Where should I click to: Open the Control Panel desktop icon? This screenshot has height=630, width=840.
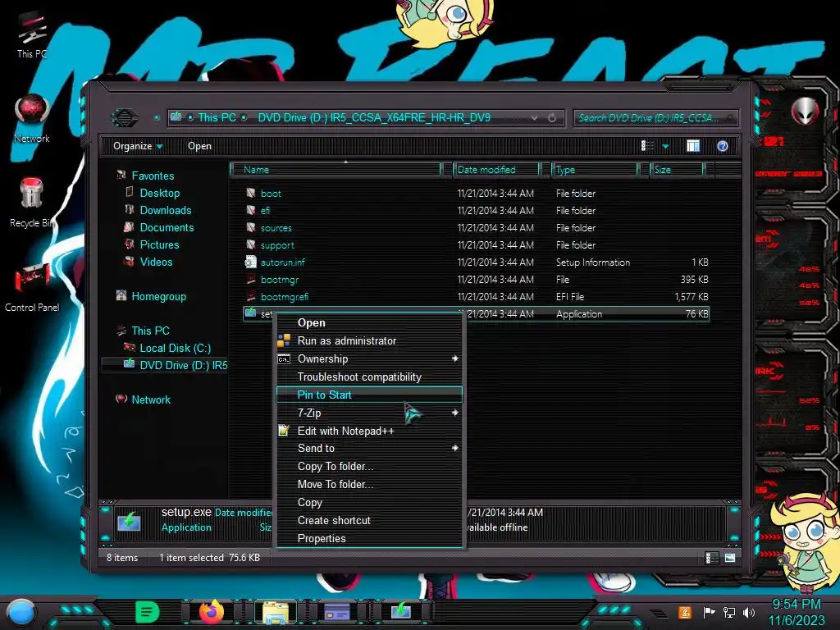pos(32,287)
